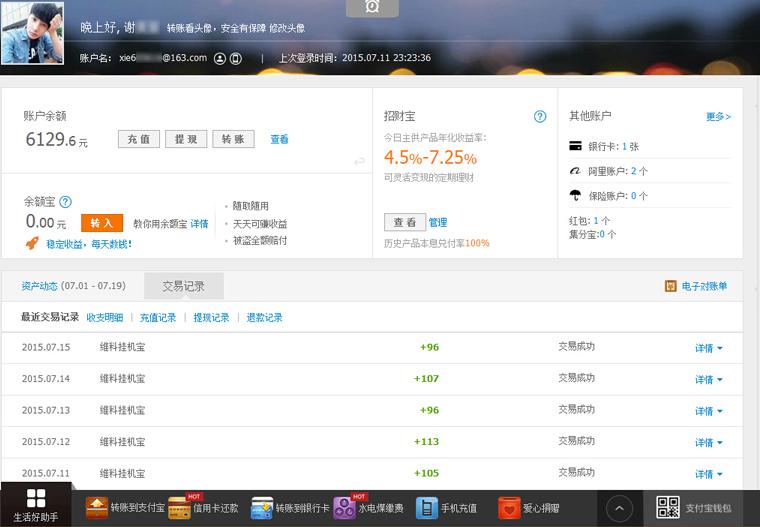Click the +113 amount
760x527 pixels.
point(427,442)
